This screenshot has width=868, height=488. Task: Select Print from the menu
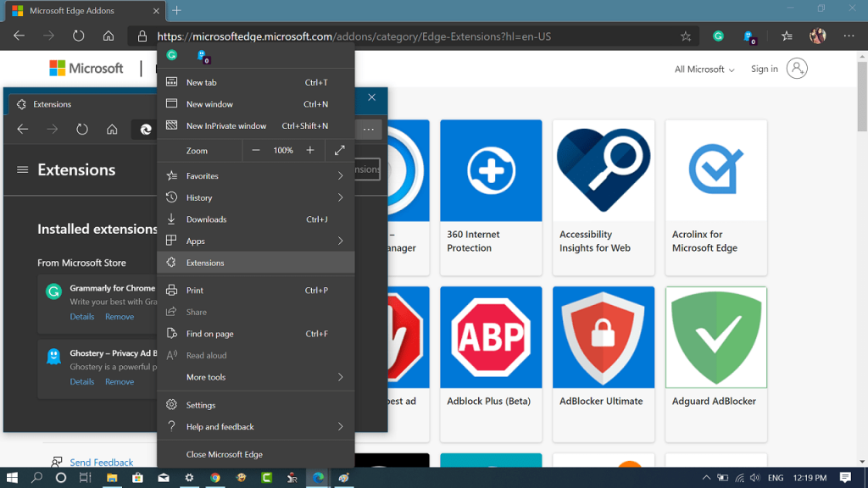(256, 290)
